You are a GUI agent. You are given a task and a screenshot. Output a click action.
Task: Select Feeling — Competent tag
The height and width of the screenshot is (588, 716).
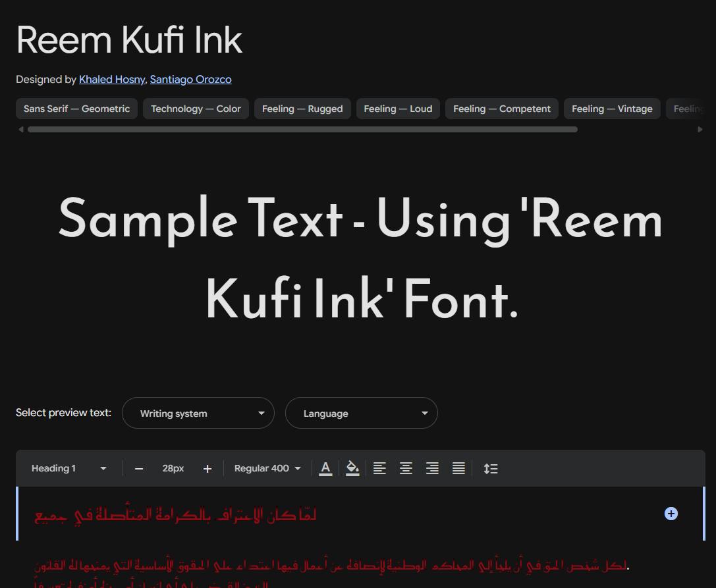click(502, 109)
